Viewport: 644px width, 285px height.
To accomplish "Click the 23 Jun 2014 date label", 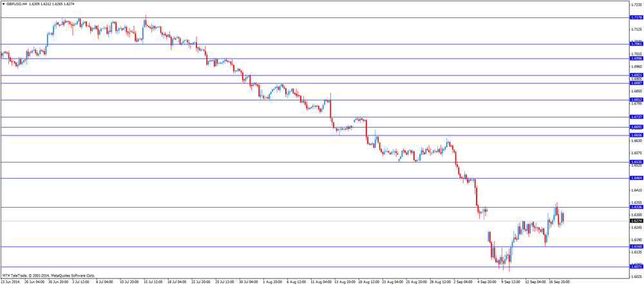I will (x=10, y=282).
